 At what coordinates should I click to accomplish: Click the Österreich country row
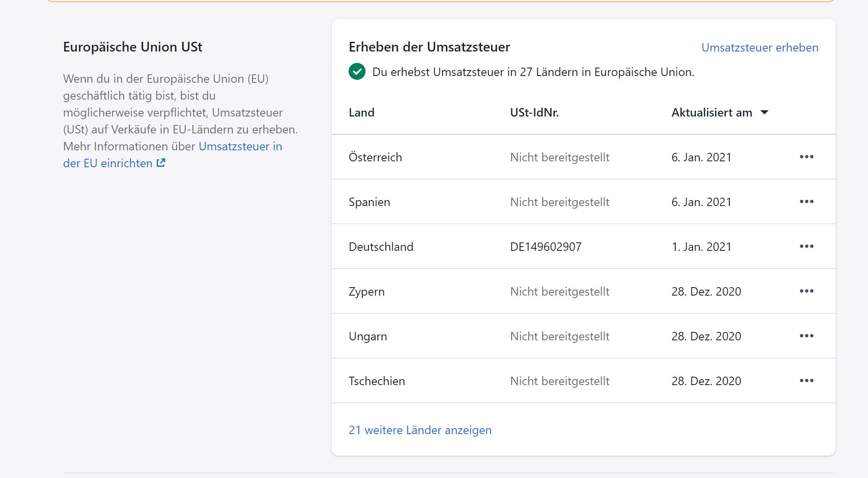pos(375,157)
